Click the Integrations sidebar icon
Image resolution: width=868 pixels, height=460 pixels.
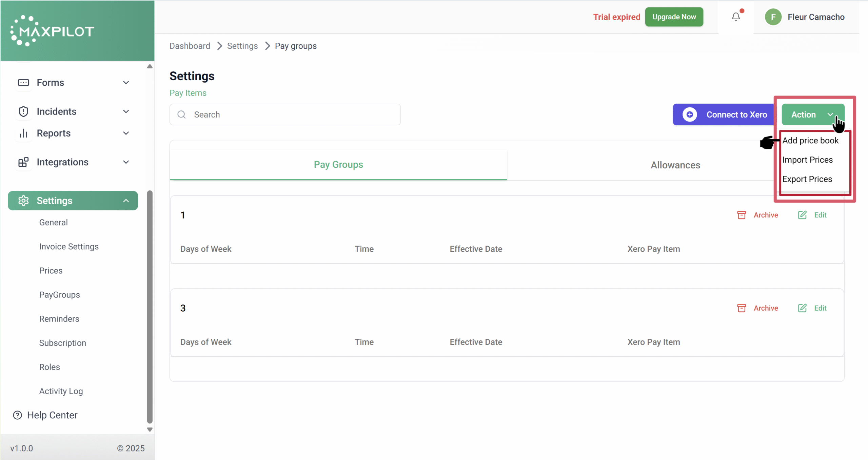click(x=23, y=162)
